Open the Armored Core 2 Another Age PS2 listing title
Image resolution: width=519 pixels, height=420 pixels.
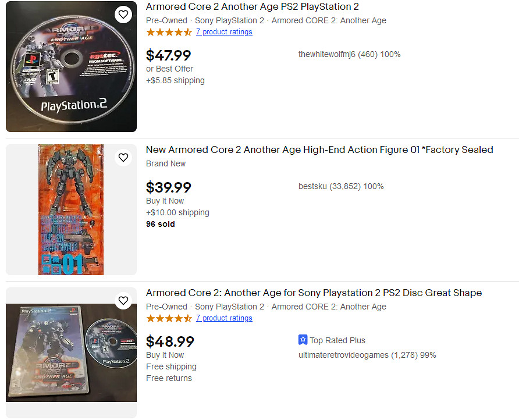click(x=252, y=7)
